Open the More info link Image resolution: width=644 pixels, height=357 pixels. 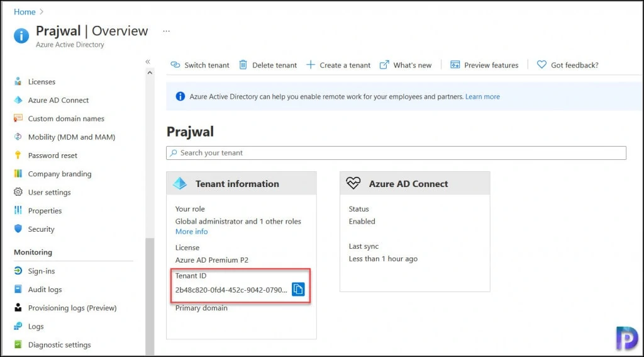[x=191, y=232]
